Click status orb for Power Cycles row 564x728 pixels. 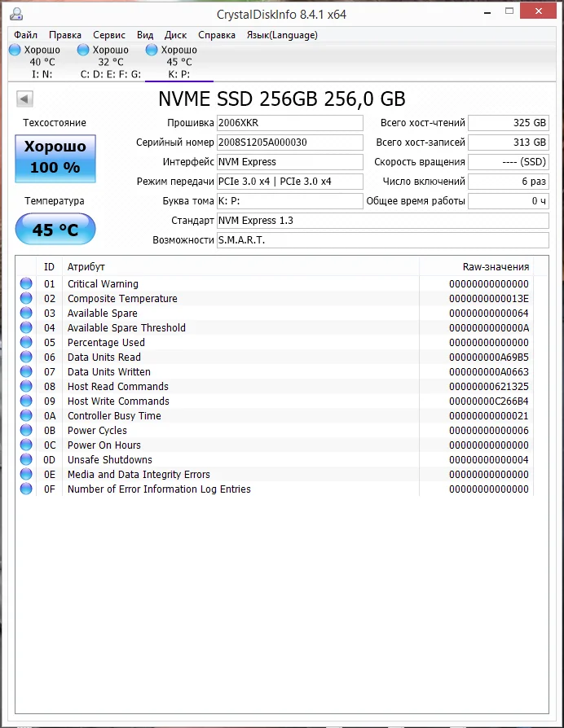click(26, 430)
